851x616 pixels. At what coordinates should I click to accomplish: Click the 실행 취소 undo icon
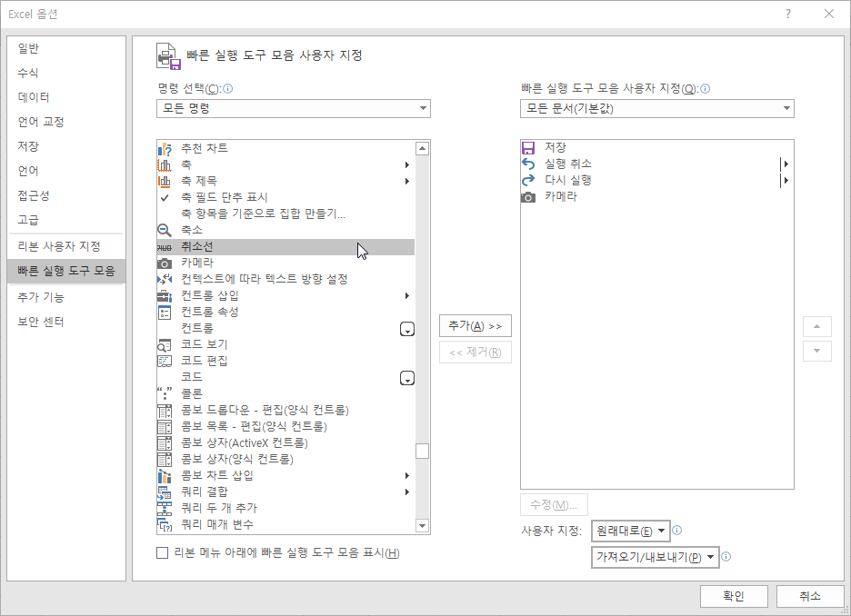click(x=528, y=164)
